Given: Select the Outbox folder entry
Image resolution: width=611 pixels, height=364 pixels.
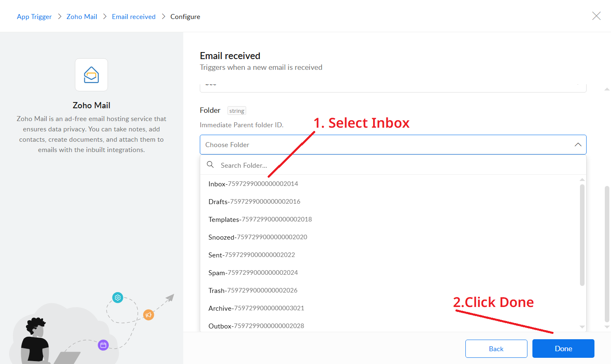Looking at the screenshot, I should (x=256, y=326).
